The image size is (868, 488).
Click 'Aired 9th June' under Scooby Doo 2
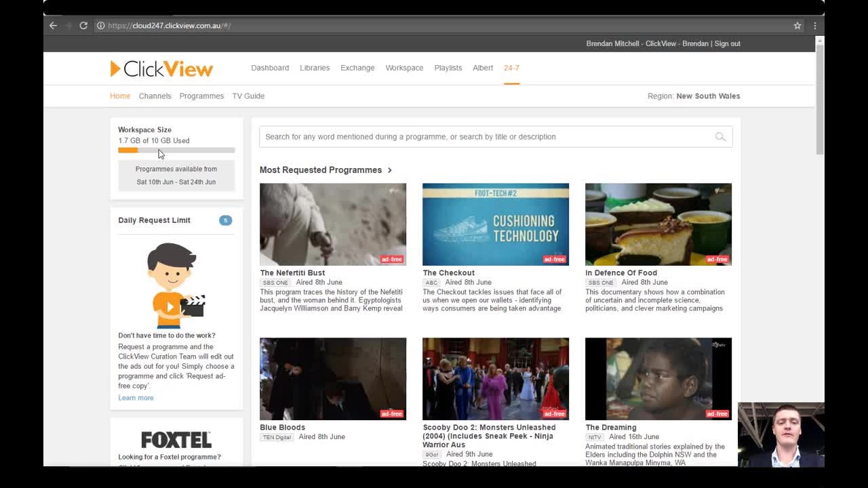[x=469, y=454]
